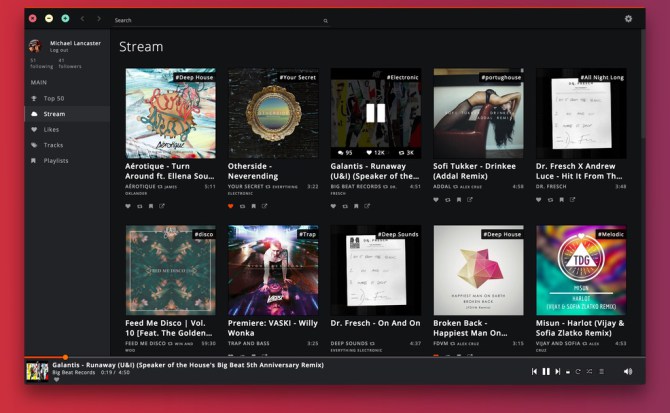This screenshot has height=413, width=670.
Task: Click the search magnifier icon
Action: (x=326, y=21)
